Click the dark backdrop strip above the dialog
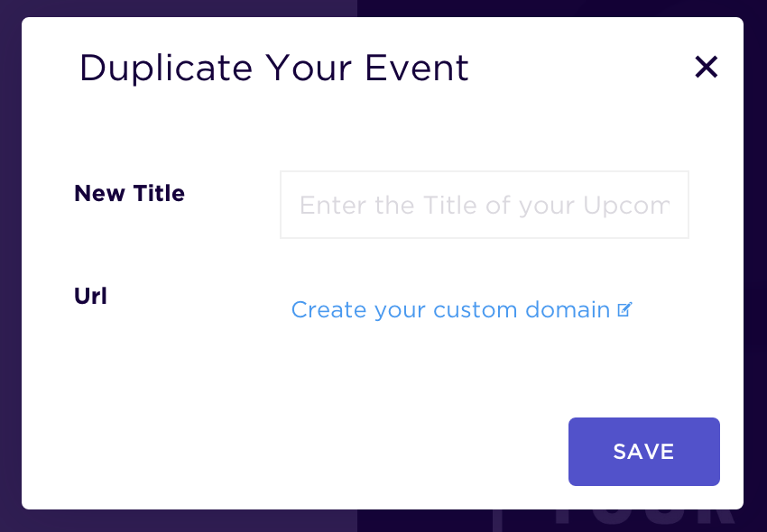The height and width of the screenshot is (532, 767). click(383, 8)
